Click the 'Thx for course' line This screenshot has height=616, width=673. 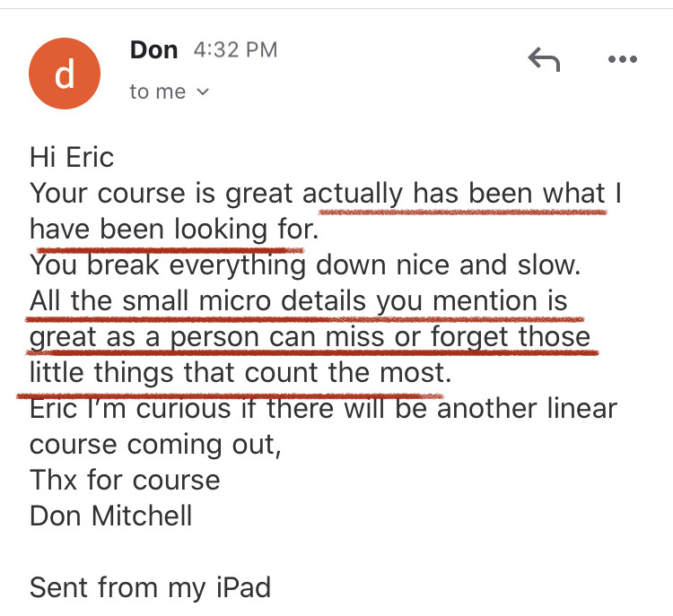tap(125, 480)
